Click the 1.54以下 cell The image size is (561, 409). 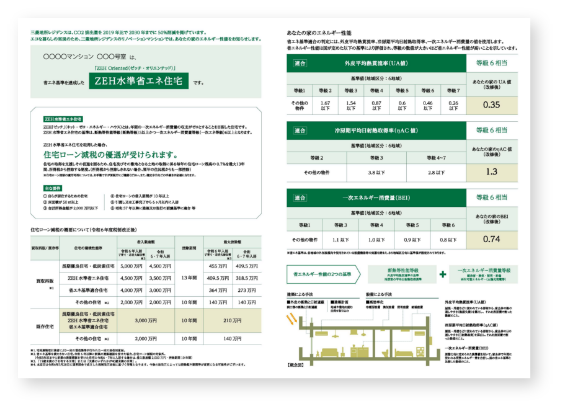pyautogui.click(x=351, y=105)
